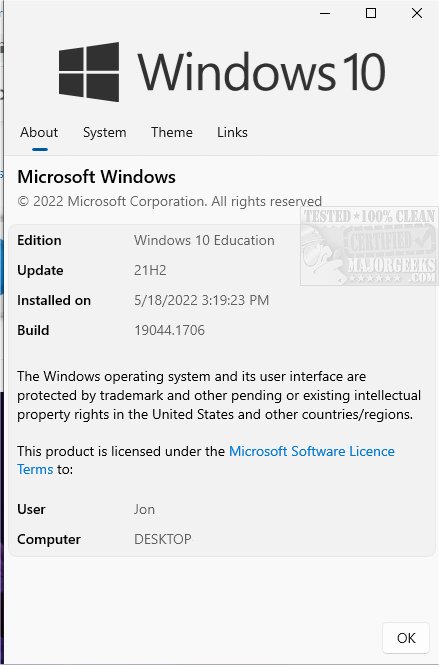Switch to the About tab
The height and width of the screenshot is (665, 439).
click(x=39, y=132)
